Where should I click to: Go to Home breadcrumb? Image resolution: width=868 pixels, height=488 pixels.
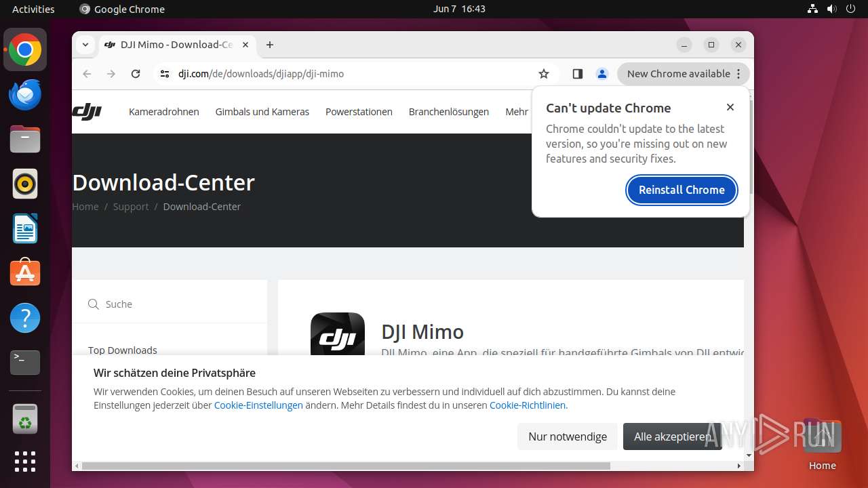(x=85, y=207)
